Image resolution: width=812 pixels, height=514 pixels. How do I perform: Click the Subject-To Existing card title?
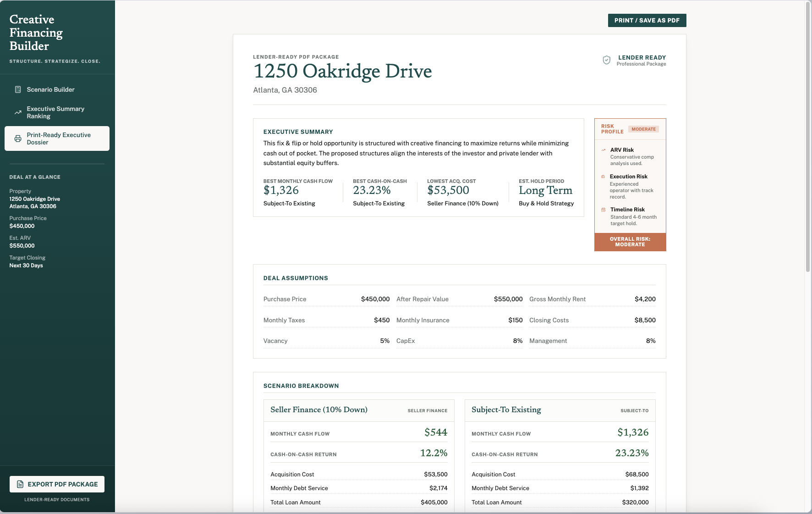506,410
